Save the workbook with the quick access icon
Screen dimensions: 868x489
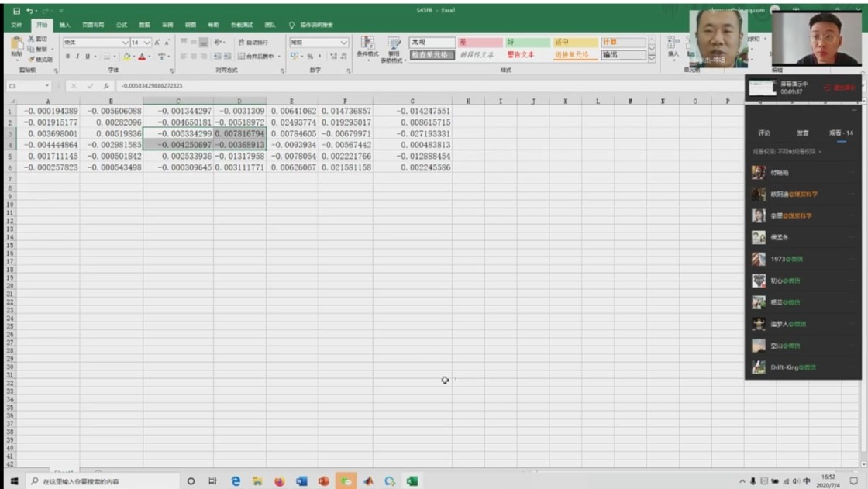click(x=16, y=11)
